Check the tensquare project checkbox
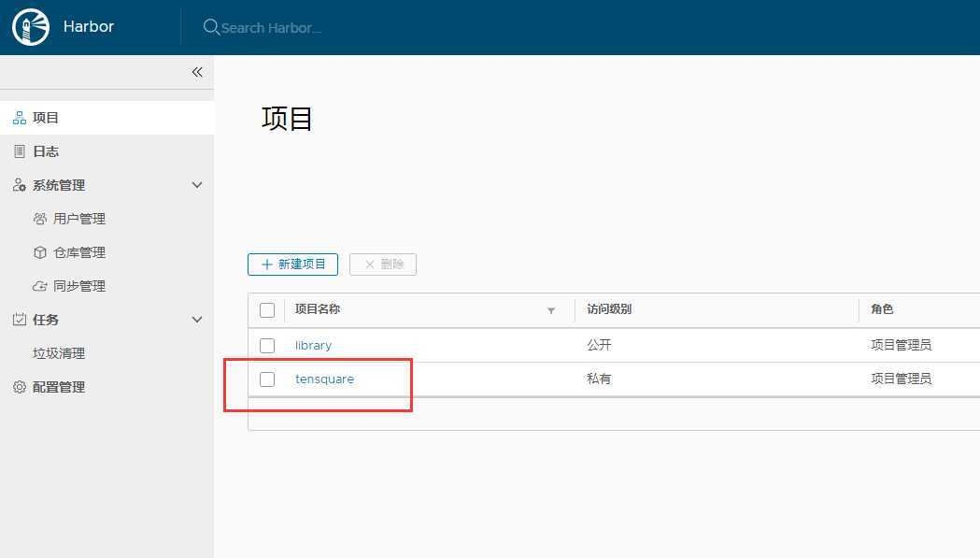Image resolution: width=980 pixels, height=558 pixels. (x=267, y=379)
